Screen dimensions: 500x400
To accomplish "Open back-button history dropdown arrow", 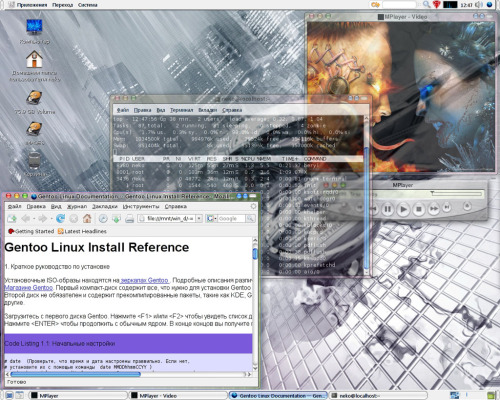I will click(x=34, y=219).
